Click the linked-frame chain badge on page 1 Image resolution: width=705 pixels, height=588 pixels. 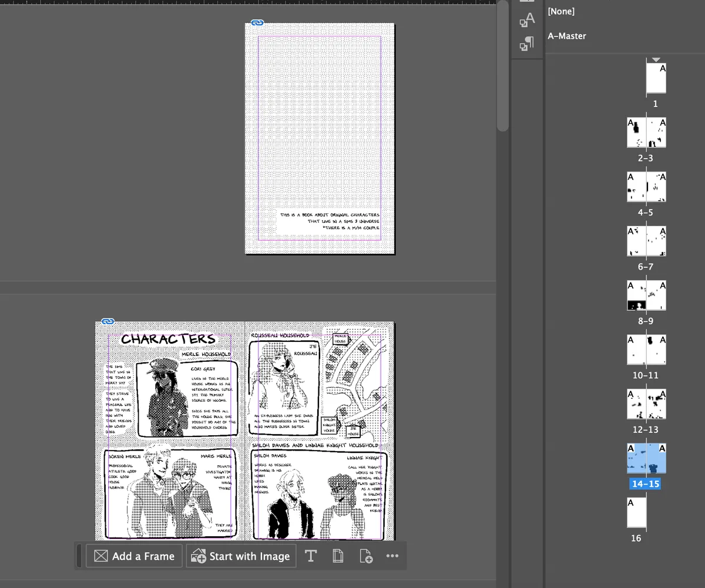257,22
